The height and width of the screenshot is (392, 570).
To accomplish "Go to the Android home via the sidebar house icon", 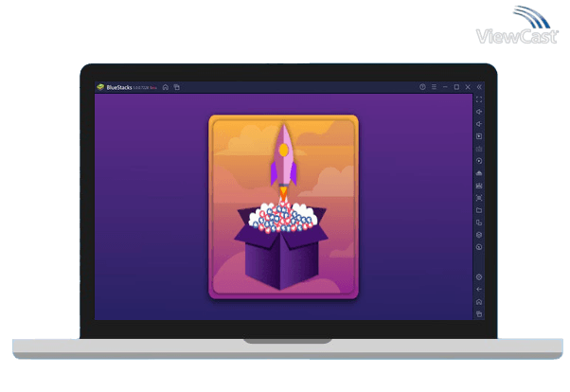I will click(x=479, y=302).
